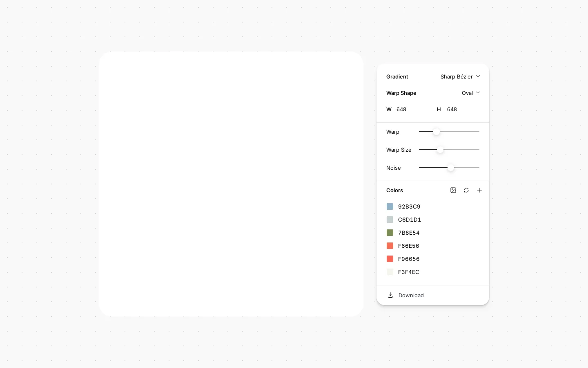The image size is (588, 368).
Task: Click the hex value F3F4EC
Action: (409, 272)
